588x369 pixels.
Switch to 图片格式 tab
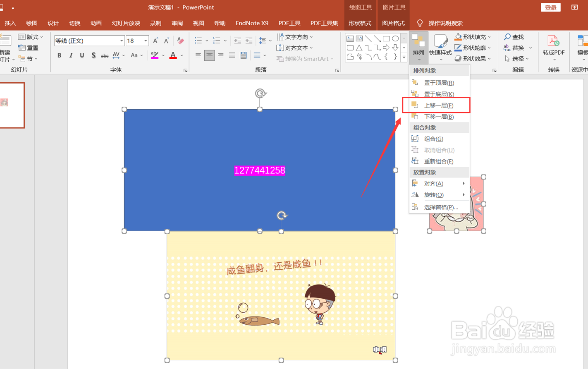pos(393,23)
